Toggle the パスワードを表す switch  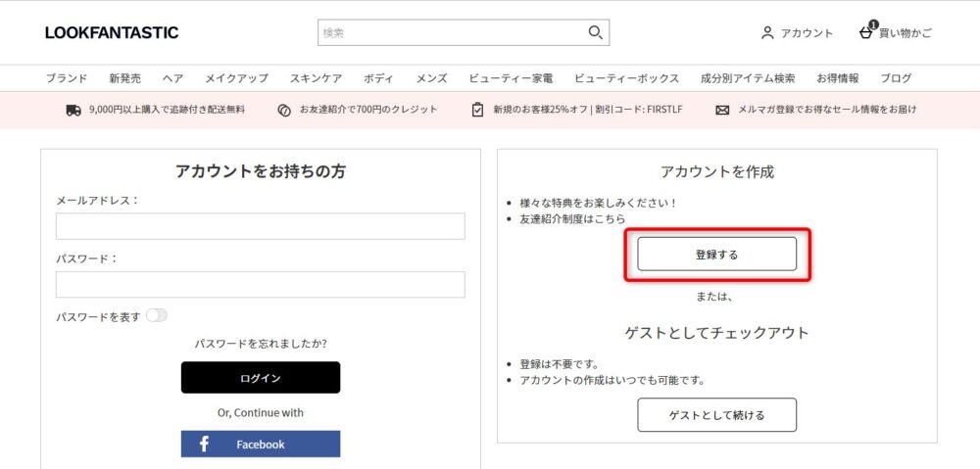[157, 316]
